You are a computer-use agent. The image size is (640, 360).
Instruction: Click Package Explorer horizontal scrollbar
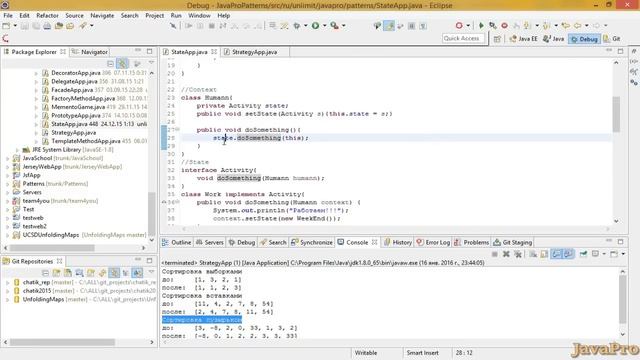[52, 248]
